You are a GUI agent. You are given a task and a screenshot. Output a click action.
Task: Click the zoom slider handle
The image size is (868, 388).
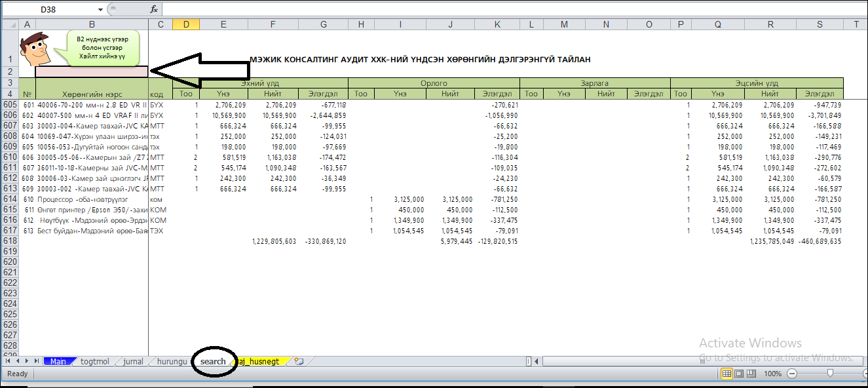[830, 374]
